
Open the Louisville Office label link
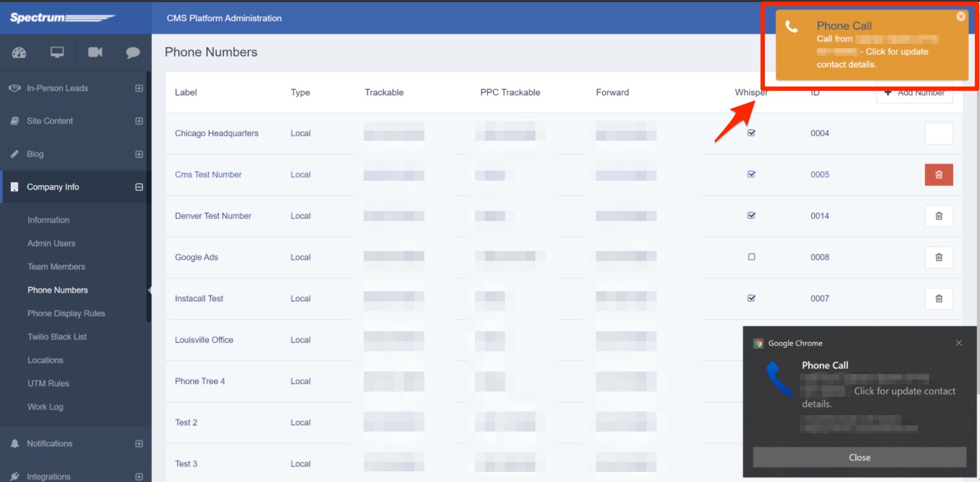(204, 340)
